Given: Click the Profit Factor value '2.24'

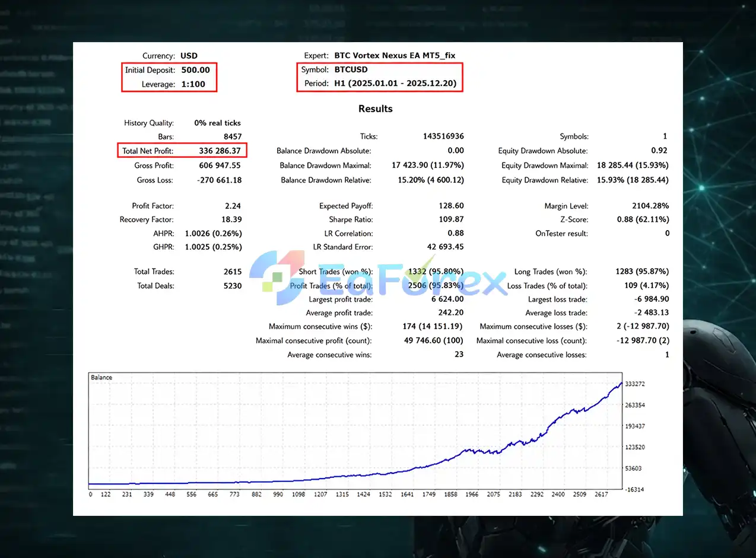Looking at the screenshot, I should tap(233, 206).
